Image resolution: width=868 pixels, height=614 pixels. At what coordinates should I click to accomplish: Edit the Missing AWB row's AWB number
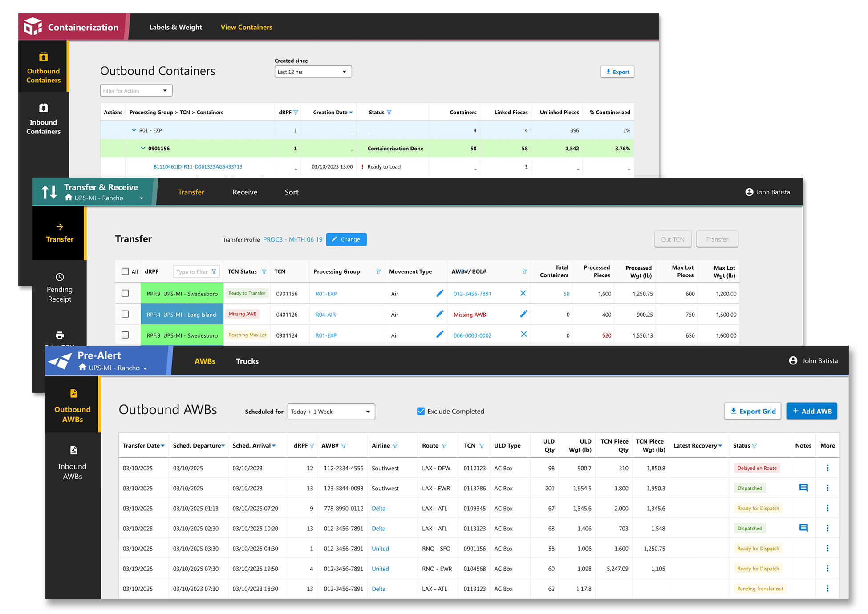tap(523, 314)
